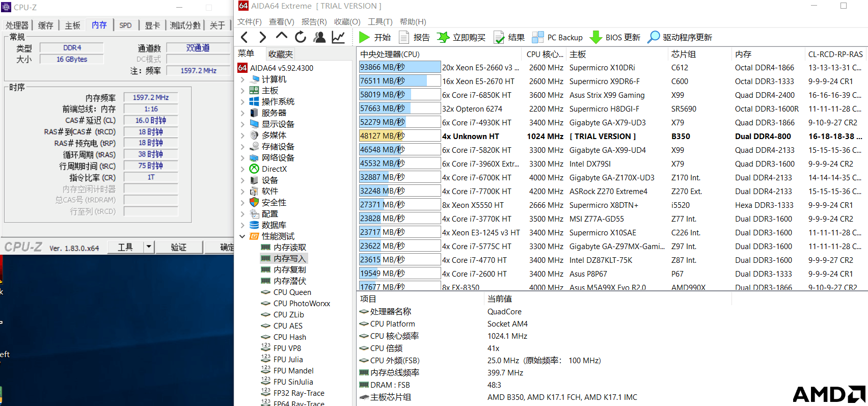
Task: Expand the 存储设备 tree node
Action: coord(242,147)
